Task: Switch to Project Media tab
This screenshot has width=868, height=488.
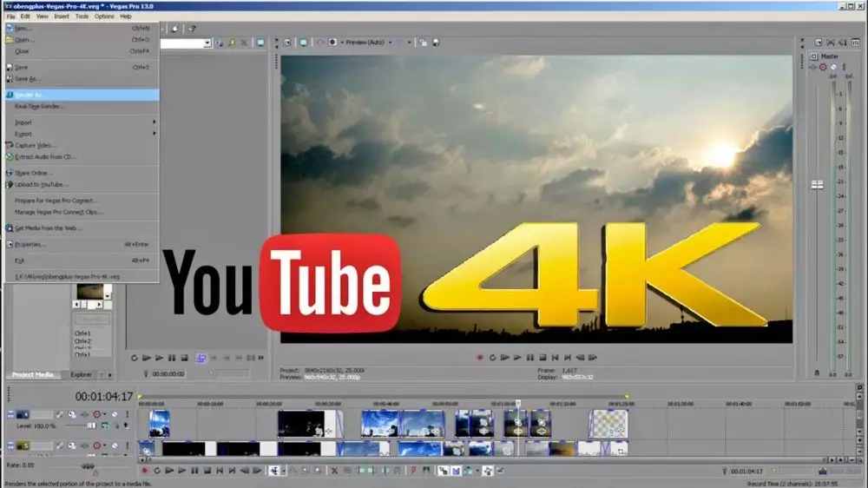Action: pos(33,375)
